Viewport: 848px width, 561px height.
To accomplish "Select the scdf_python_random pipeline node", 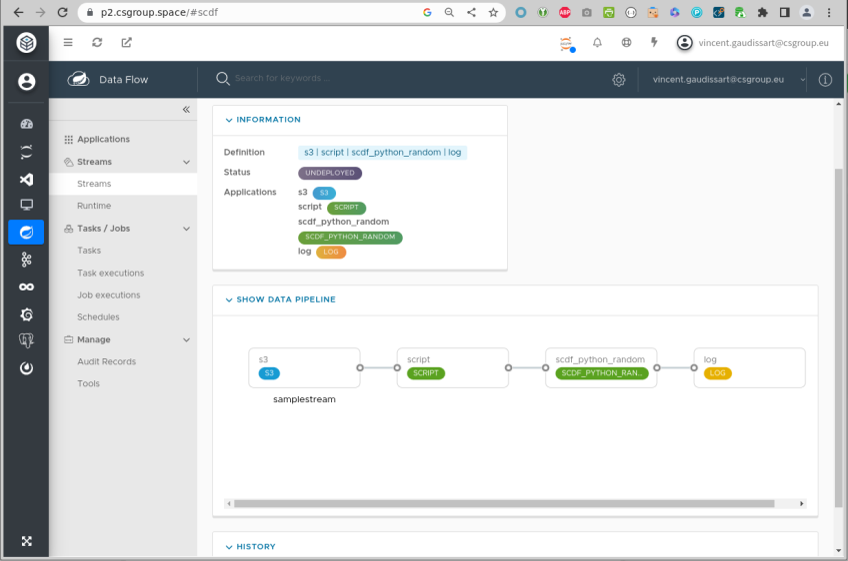I will tap(601, 368).
